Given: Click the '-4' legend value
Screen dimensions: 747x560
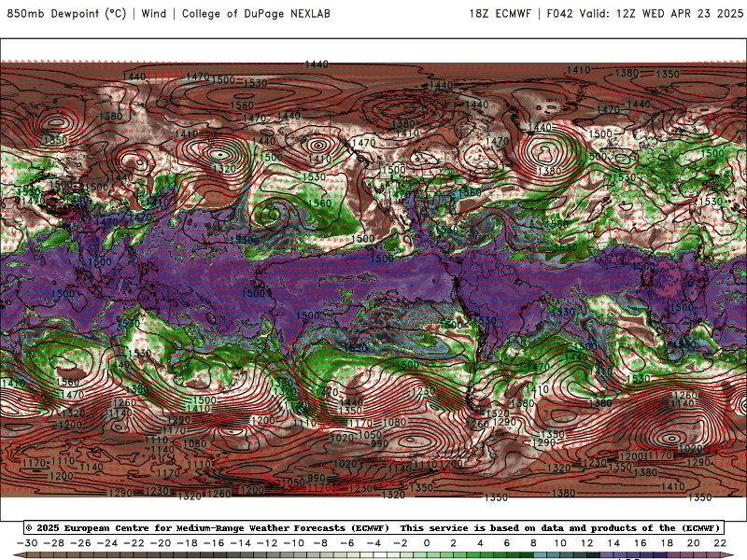Looking at the screenshot, I should pyautogui.click(x=373, y=543).
